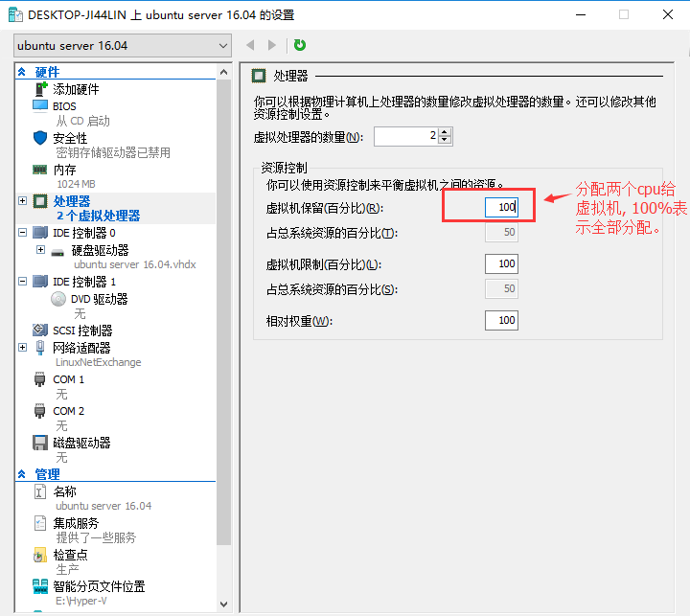Viewport: 690px width, 616px height.
Task: Click the 虚拟处理器的数量 number field
Action: 405,136
